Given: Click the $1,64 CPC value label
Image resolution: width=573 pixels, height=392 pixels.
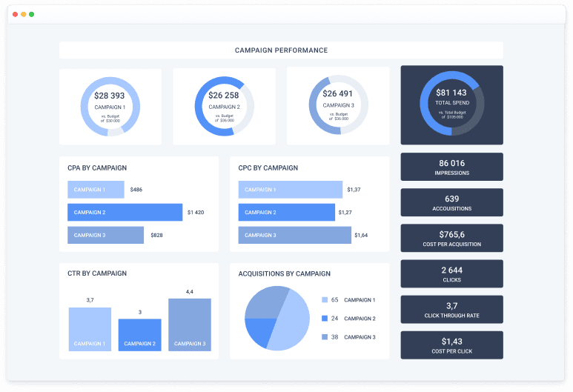Looking at the screenshot, I should (361, 235).
